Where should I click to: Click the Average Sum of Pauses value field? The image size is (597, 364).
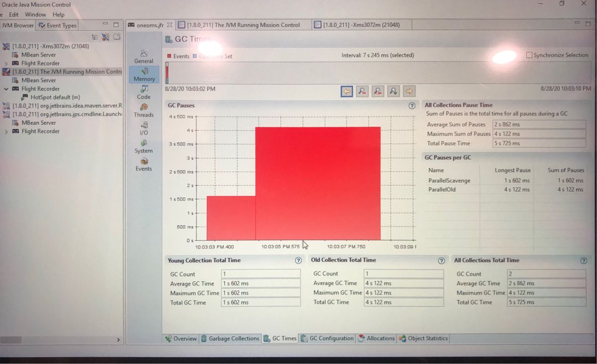pos(539,124)
